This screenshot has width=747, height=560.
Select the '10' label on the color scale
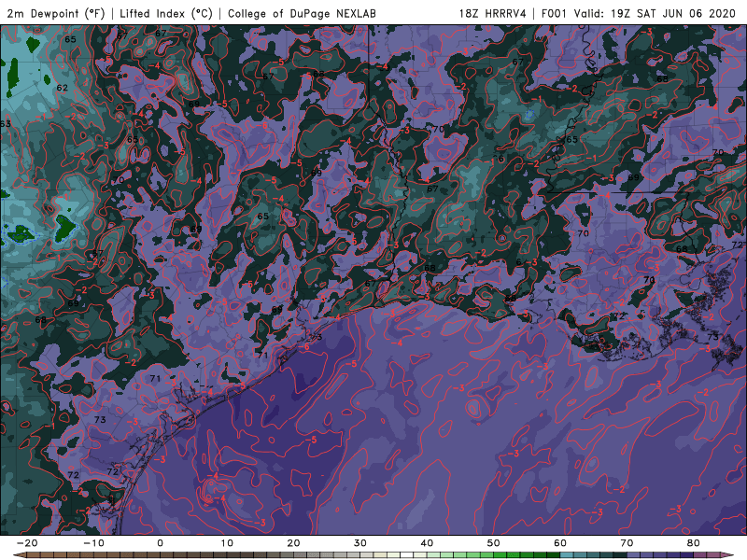point(227,543)
